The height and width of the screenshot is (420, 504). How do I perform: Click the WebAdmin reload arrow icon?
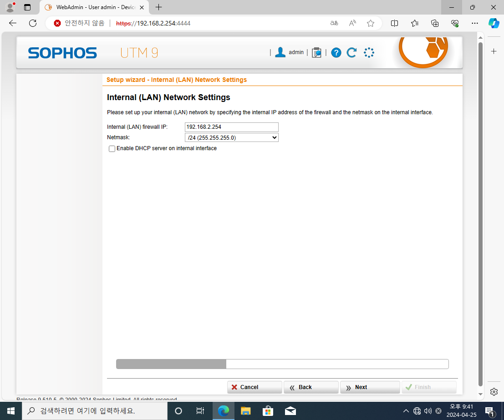pyautogui.click(x=352, y=52)
